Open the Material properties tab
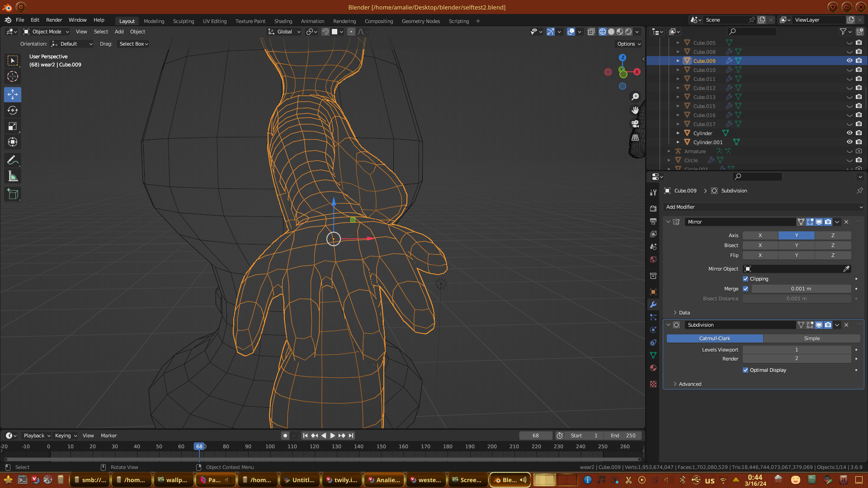868x488 pixels. 653,368
